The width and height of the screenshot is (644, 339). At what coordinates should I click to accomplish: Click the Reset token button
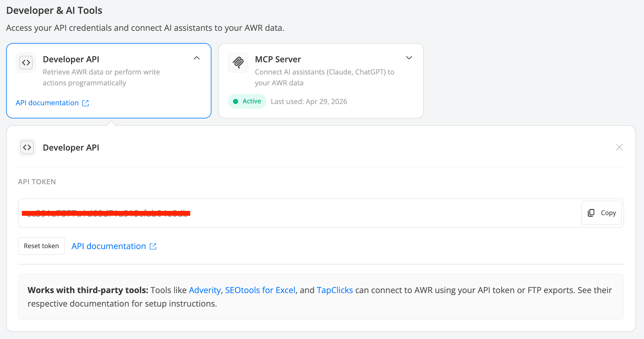41,246
